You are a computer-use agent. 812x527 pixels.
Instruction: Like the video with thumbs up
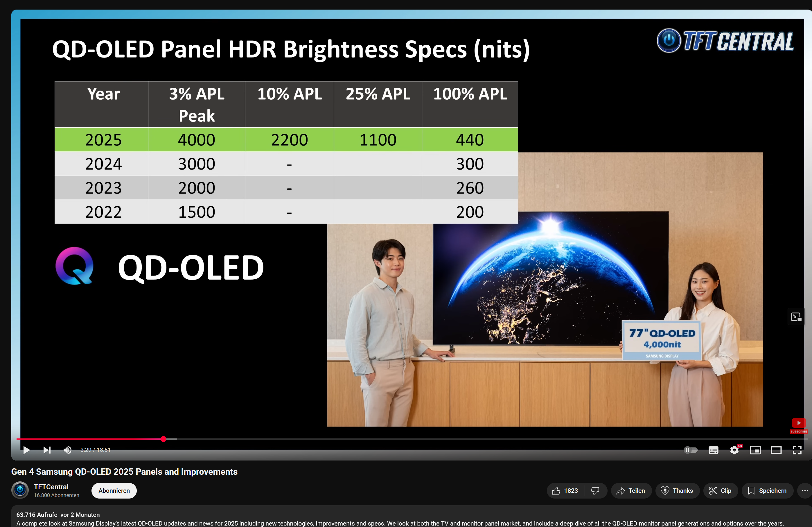(x=565, y=490)
